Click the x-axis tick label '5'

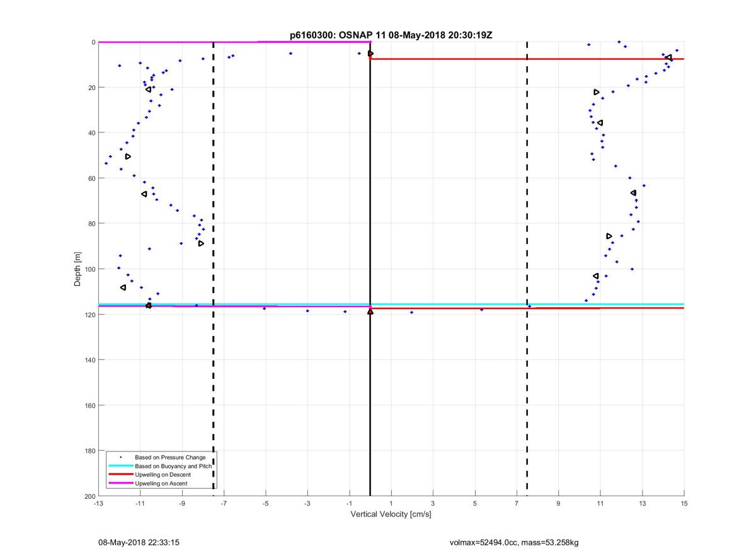475,504
